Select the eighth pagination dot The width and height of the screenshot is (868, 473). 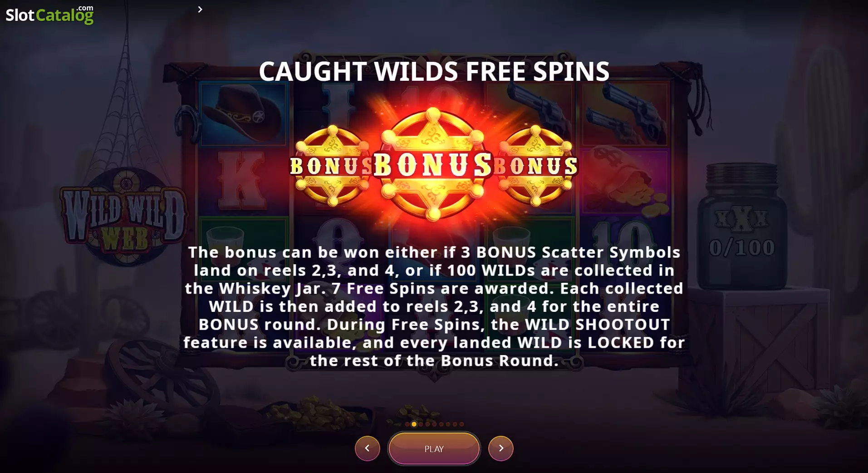pos(455,424)
